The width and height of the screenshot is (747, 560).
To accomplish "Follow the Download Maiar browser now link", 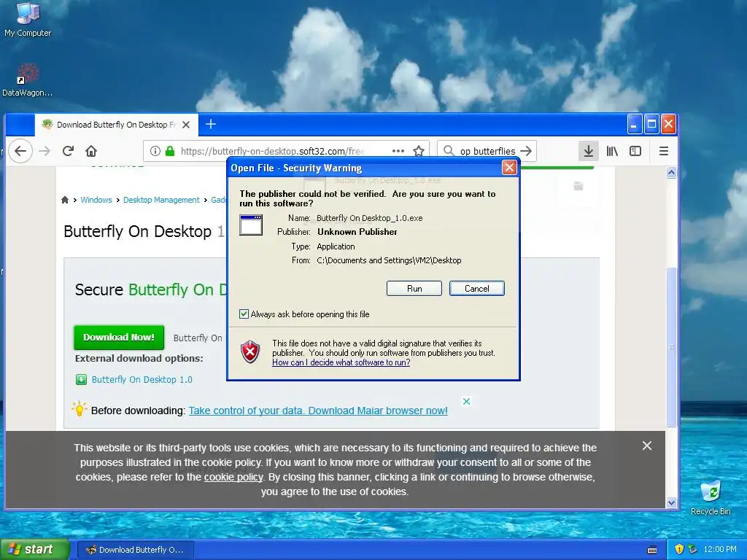I will point(318,411).
